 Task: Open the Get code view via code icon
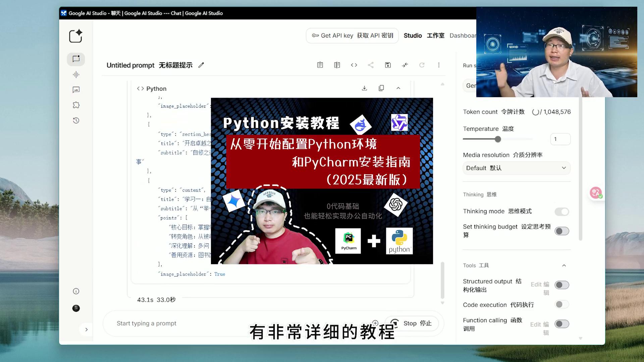tap(354, 65)
